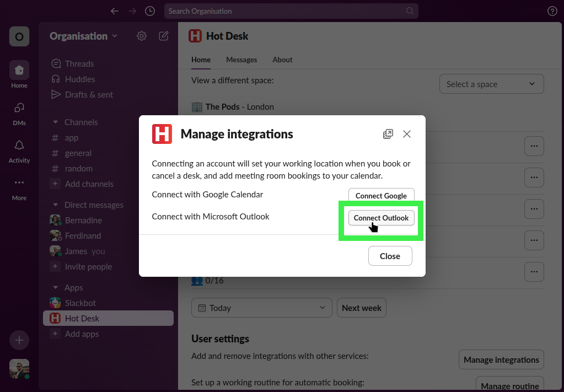Start a new message with compose icon
Screen dimensions: 564x392
tap(164, 36)
